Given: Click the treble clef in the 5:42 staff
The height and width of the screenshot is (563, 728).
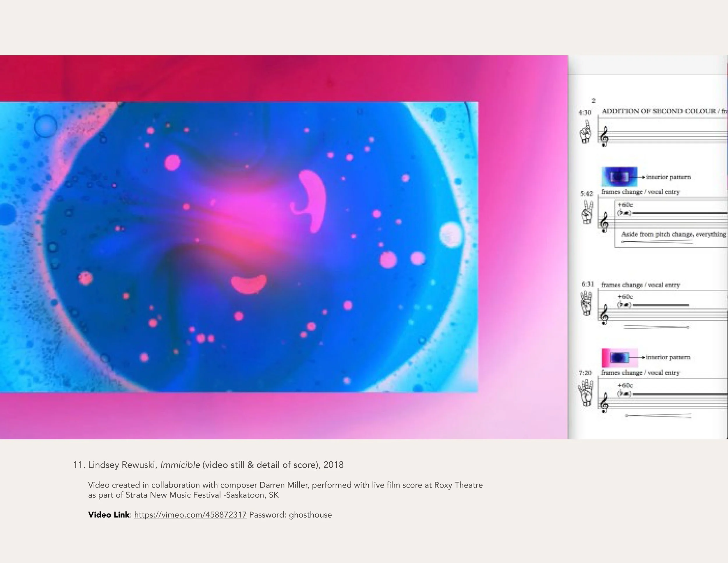Looking at the screenshot, I should tap(604, 223).
